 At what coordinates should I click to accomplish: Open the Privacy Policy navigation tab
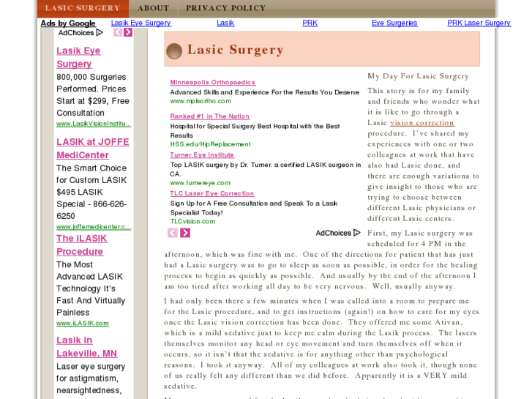coord(225,8)
